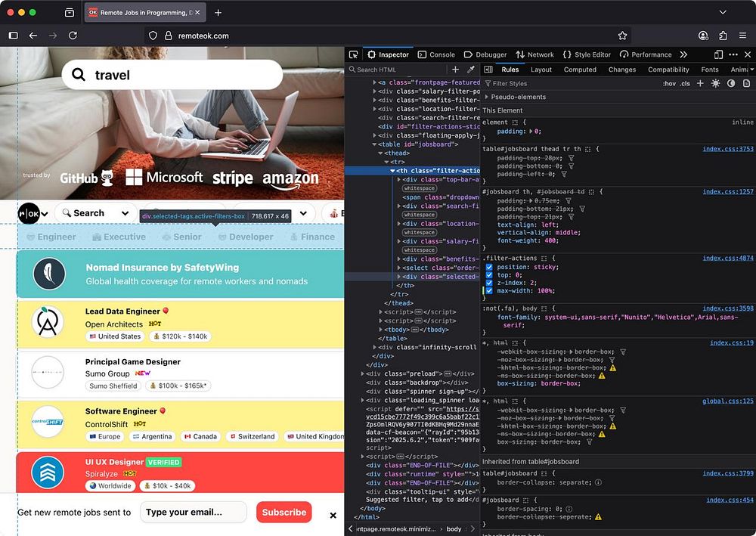Open the Firefox application hamburger menu
Image resolution: width=756 pixels, height=536 pixels.
point(742,36)
